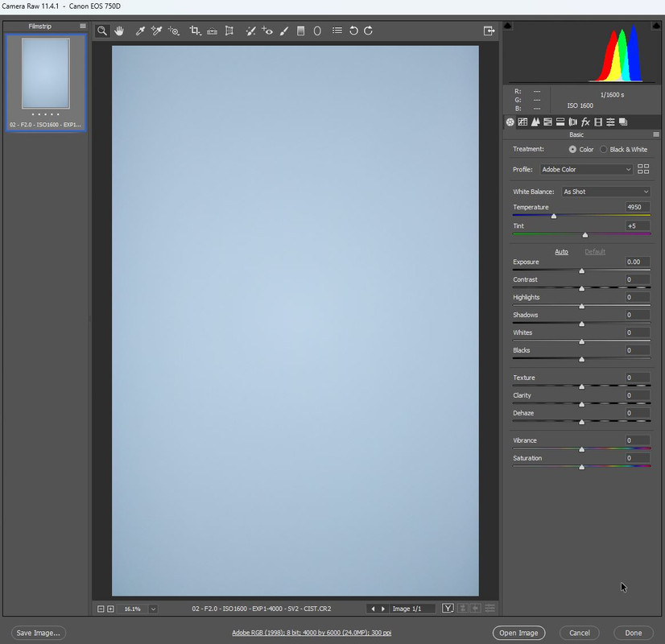
Task: Click the Done button
Action: point(633,633)
